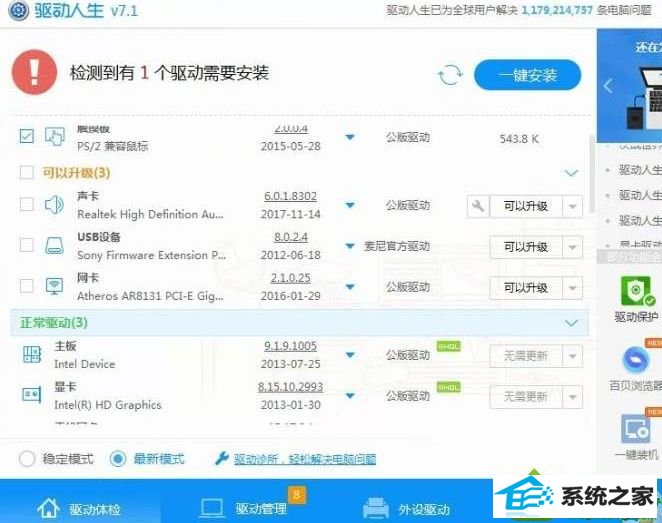Viewport: 662px width, 523px height.
Task: Open version dropdown for 声卡 6.0.1.8302
Action: pyautogui.click(x=350, y=205)
